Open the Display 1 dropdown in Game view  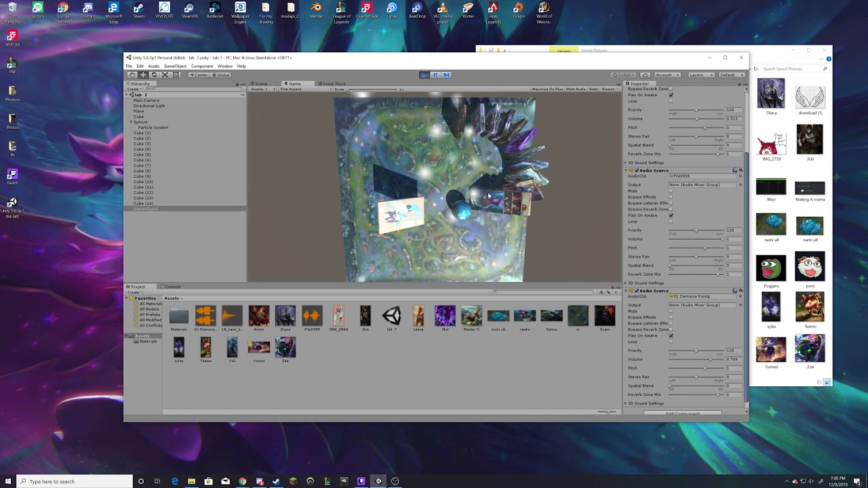pos(262,89)
